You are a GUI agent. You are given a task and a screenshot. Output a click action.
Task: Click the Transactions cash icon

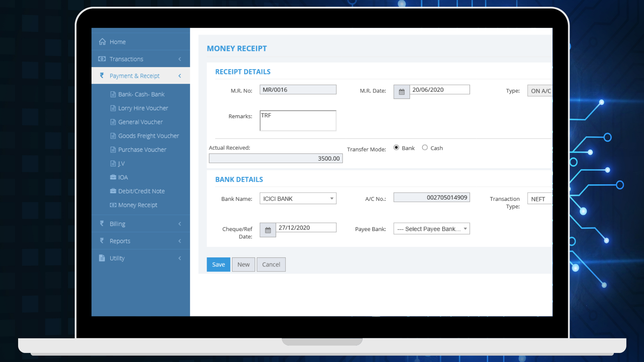[x=102, y=59]
